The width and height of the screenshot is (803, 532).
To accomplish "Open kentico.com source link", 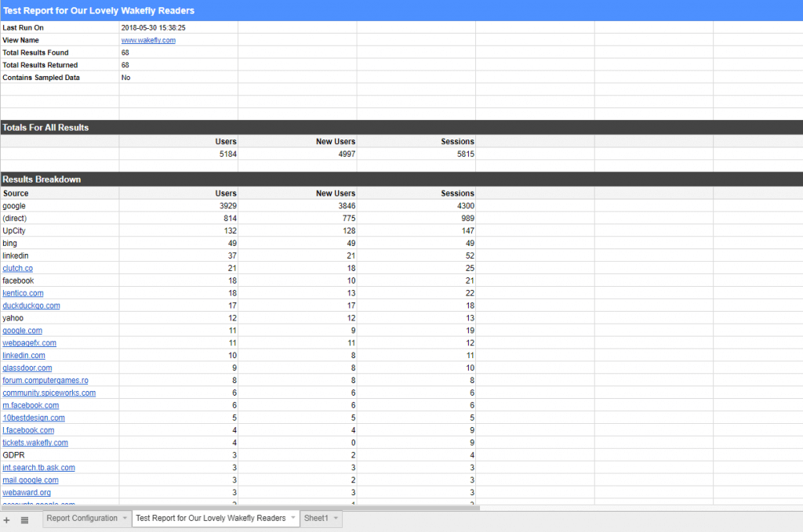I will pyautogui.click(x=23, y=294).
